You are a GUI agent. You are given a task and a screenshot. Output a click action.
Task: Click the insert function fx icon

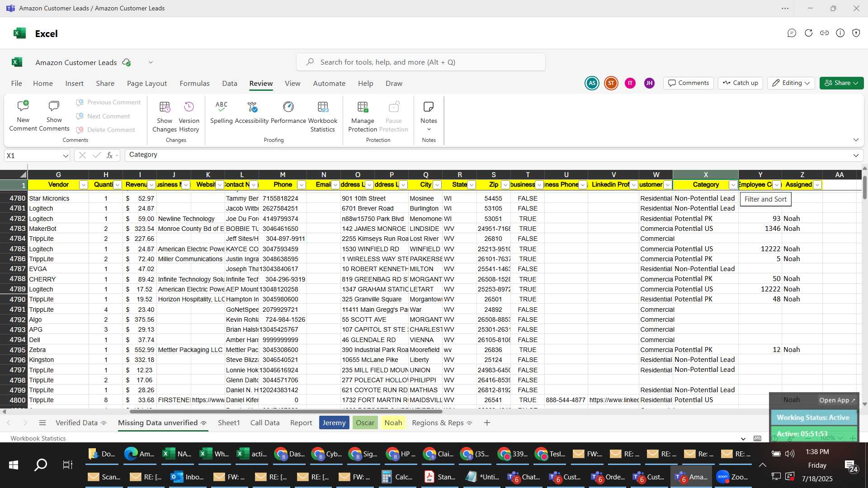[109, 155]
